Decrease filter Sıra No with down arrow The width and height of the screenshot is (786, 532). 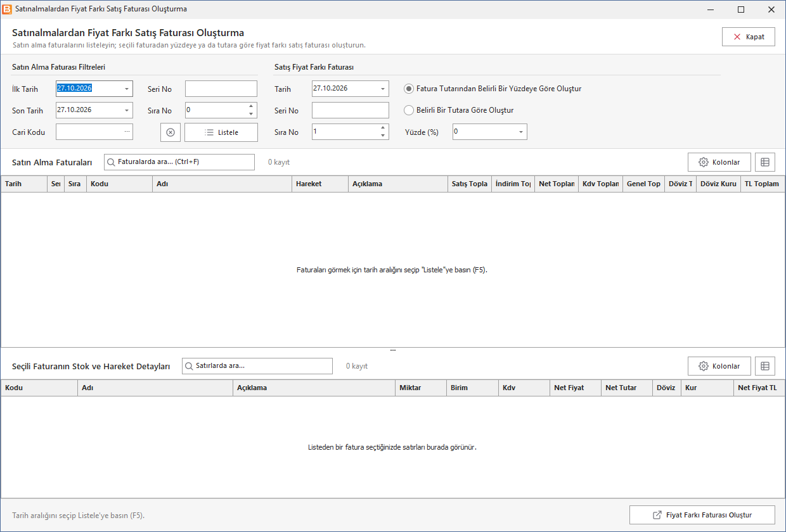point(252,114)
